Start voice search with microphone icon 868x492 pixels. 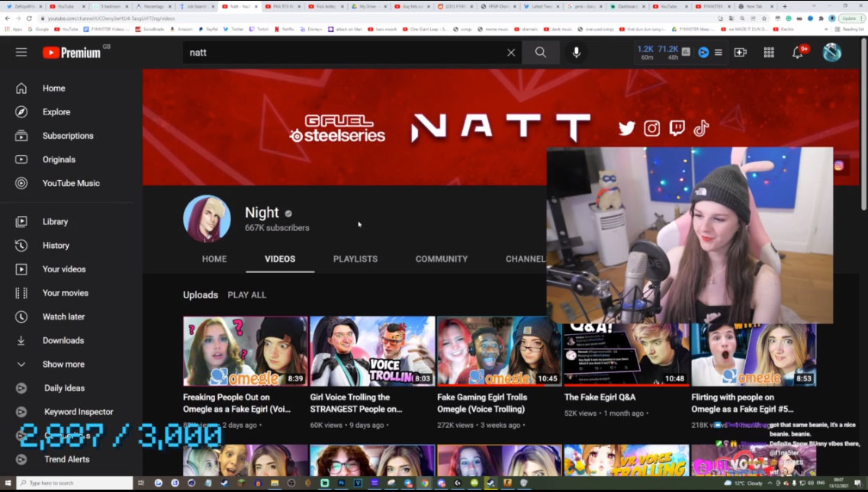coord(577,53)
